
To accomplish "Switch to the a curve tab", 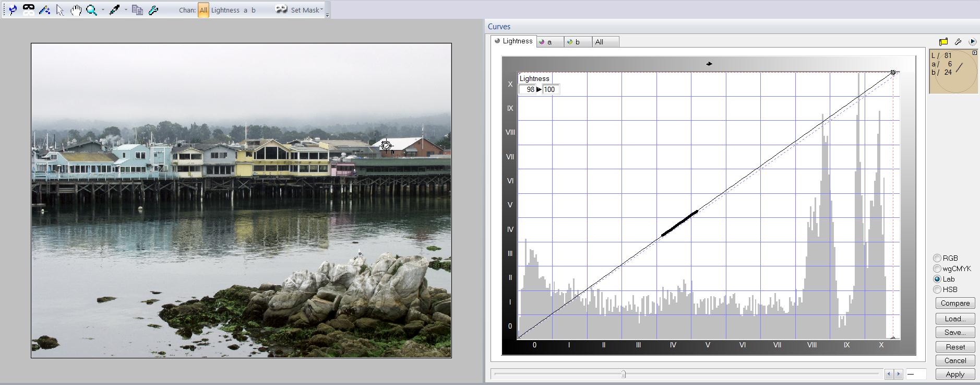I will (550, 42).
